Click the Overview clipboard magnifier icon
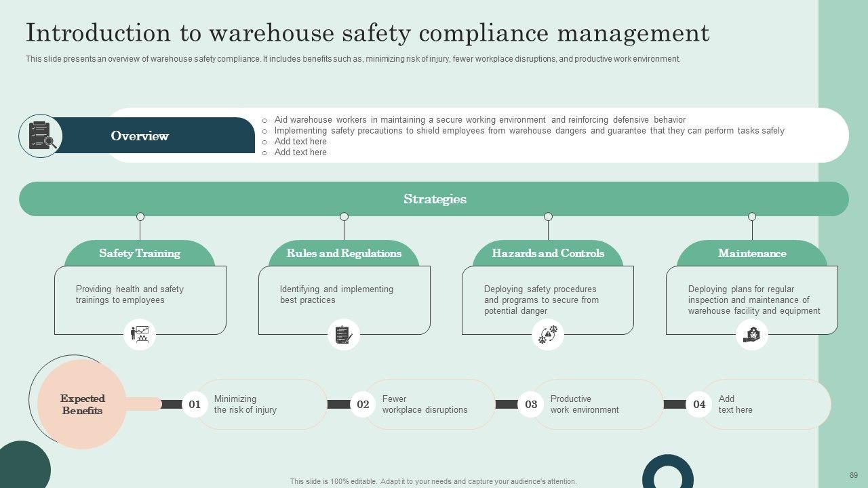 pyautogui.click(x=41, y=136)
